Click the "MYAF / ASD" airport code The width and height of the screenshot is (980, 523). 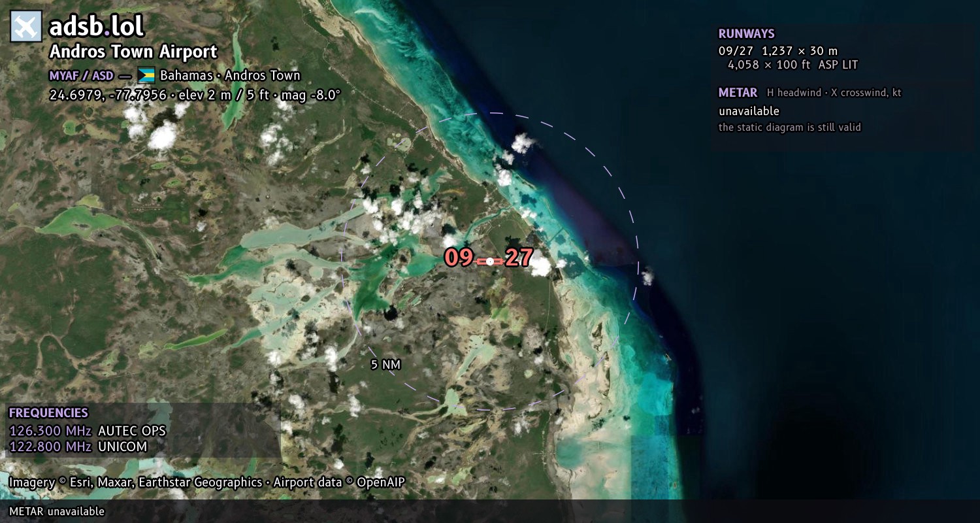point(81,76)
